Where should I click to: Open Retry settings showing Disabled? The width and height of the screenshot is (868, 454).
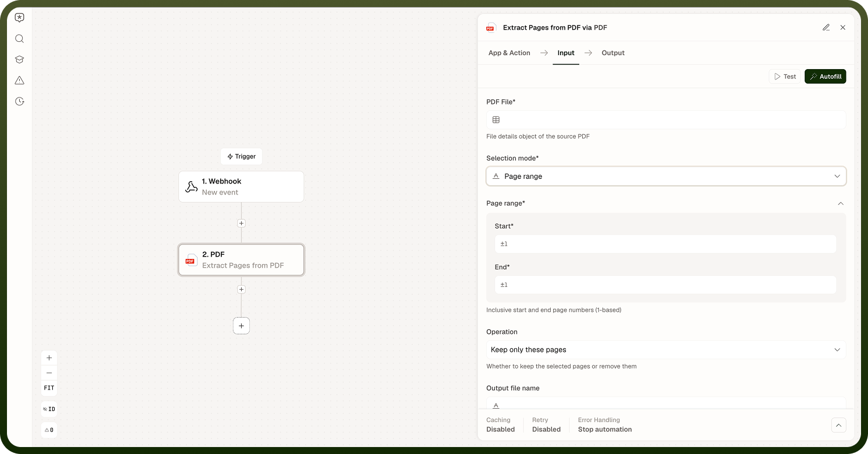tap(546, 424)
